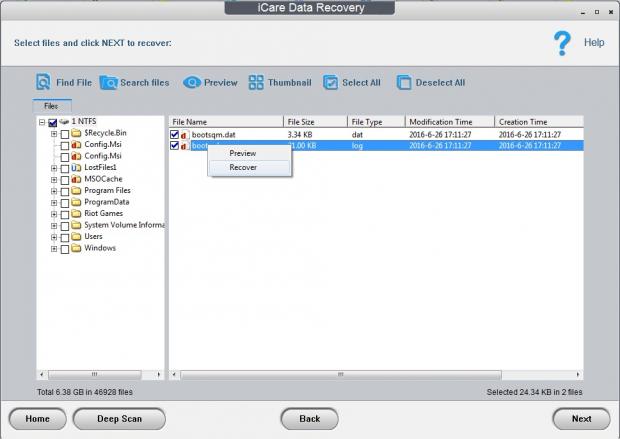Switch to Thumbnail view icon

click(x=256, y=83)
